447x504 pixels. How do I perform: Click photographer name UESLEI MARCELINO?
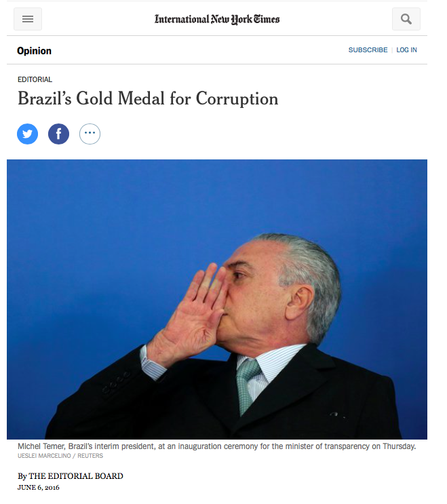tap(44, 456)
